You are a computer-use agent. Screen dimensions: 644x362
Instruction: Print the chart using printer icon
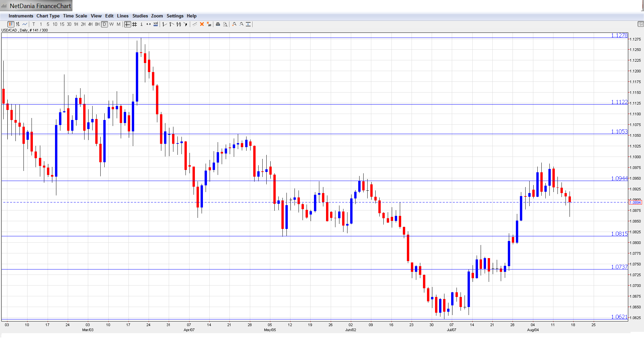click(218, 24)
